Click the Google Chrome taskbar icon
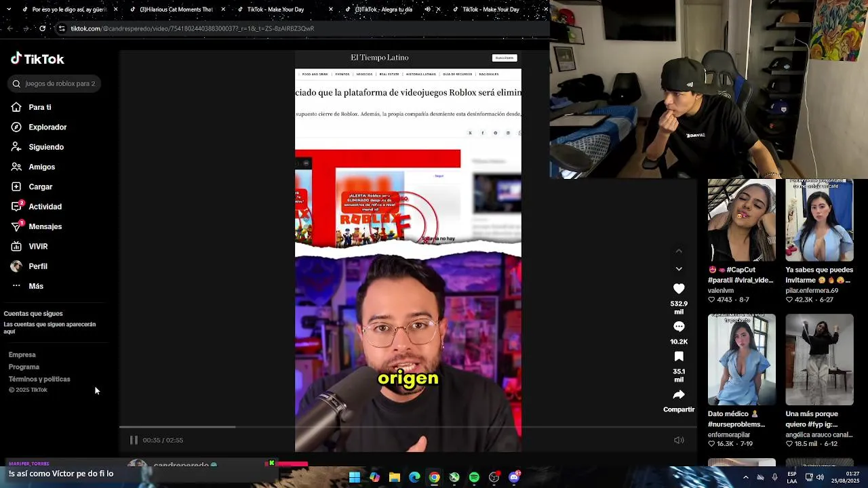The image size is (868, 488). (434, 477)
